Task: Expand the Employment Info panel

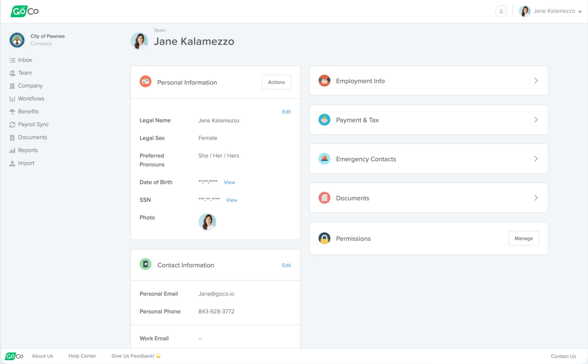Action: point(429,81)
